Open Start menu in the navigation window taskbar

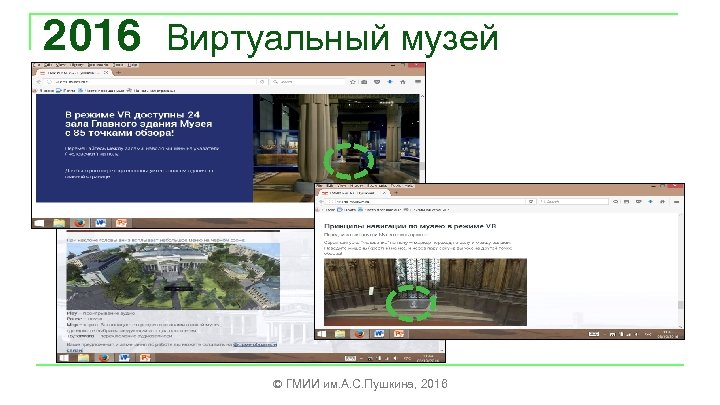coord(322,334)
